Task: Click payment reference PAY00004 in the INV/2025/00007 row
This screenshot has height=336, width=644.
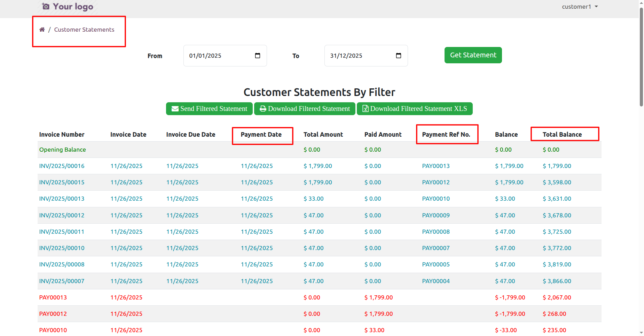Action: coord(436,281)
